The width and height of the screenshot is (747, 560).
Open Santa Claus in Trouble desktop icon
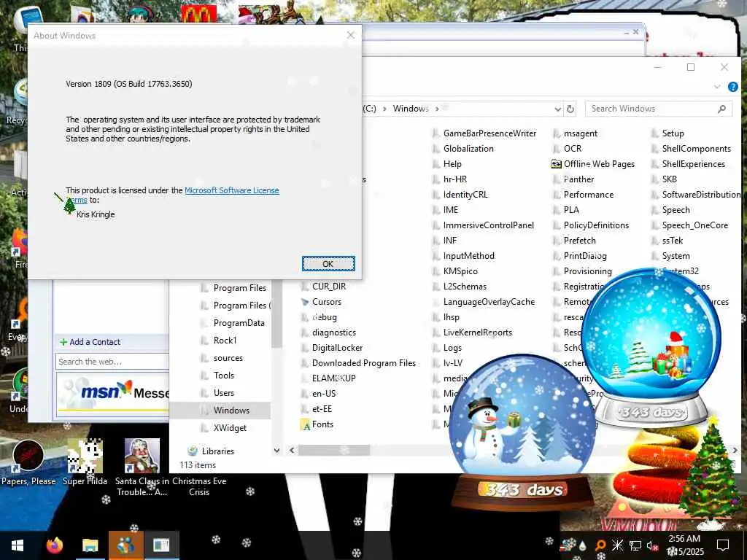point(142,467)
